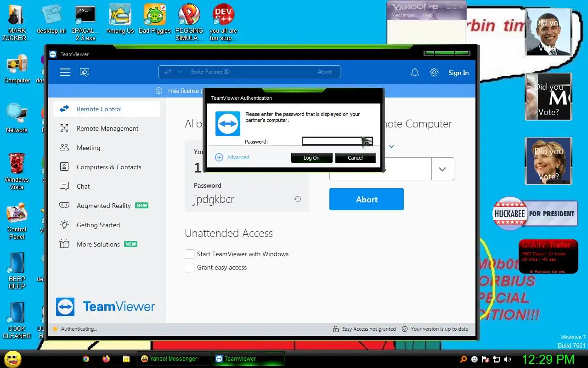Go to the Meeting section

(107, 148)
